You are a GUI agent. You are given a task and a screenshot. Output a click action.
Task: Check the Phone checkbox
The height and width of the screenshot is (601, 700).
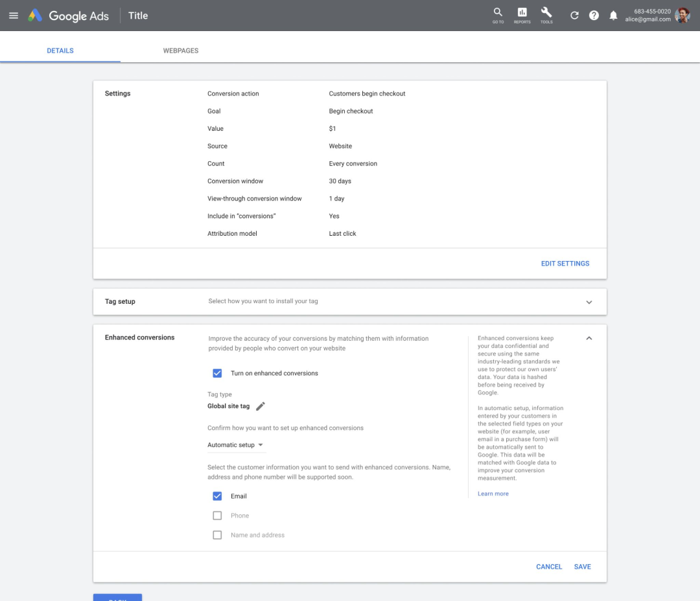click(217, 516)
